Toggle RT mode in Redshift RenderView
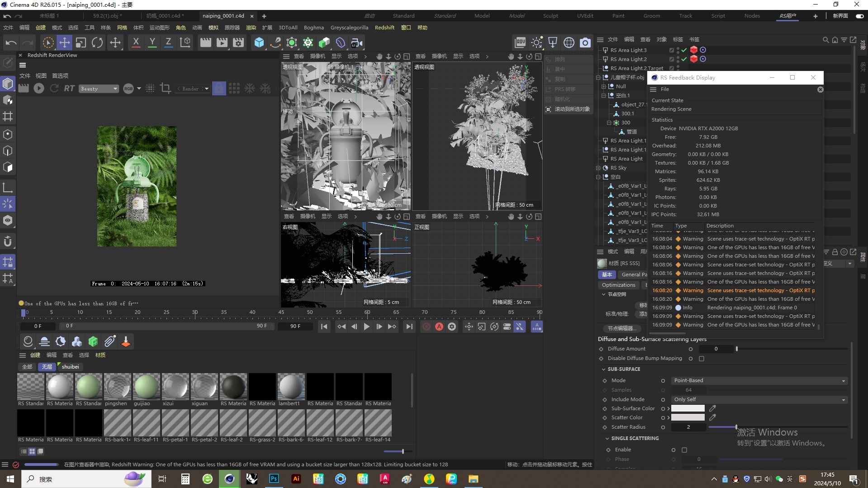The image size is (868, 488). coord(69,88)
